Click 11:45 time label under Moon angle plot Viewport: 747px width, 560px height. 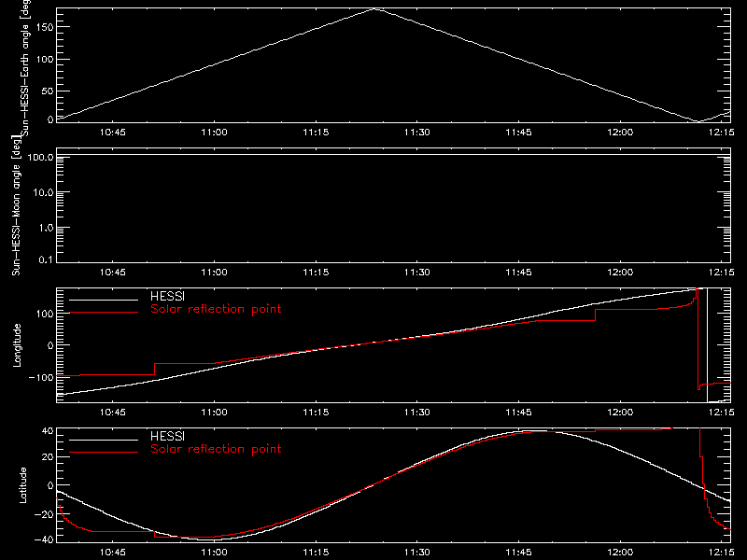pos(519,273)
